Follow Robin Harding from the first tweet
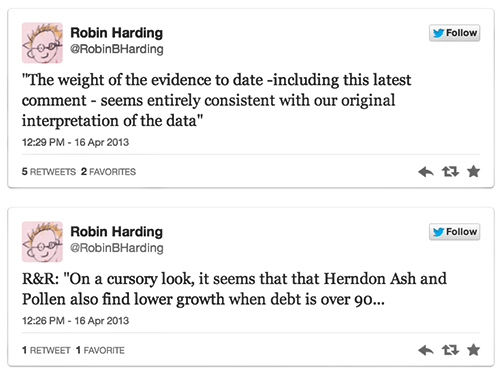 point(454,33)
